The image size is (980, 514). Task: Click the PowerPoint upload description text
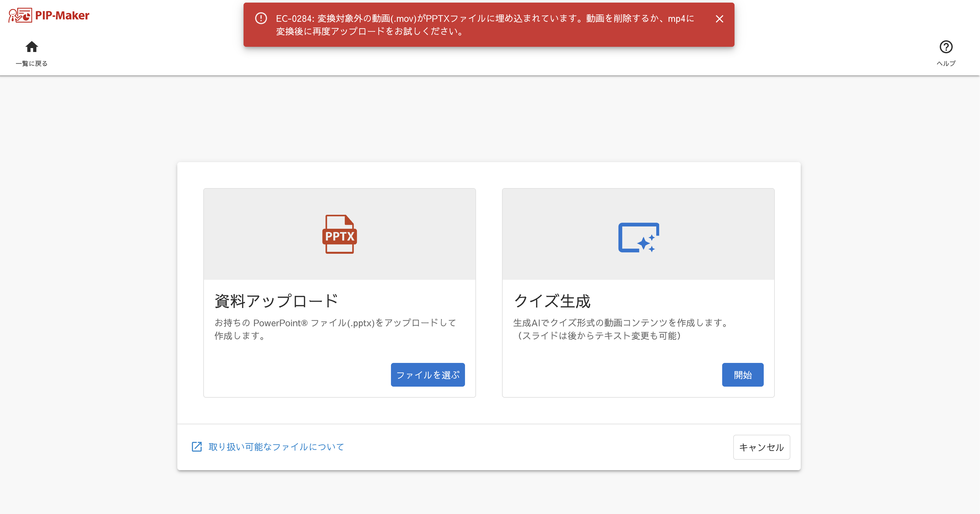point(335,329)
